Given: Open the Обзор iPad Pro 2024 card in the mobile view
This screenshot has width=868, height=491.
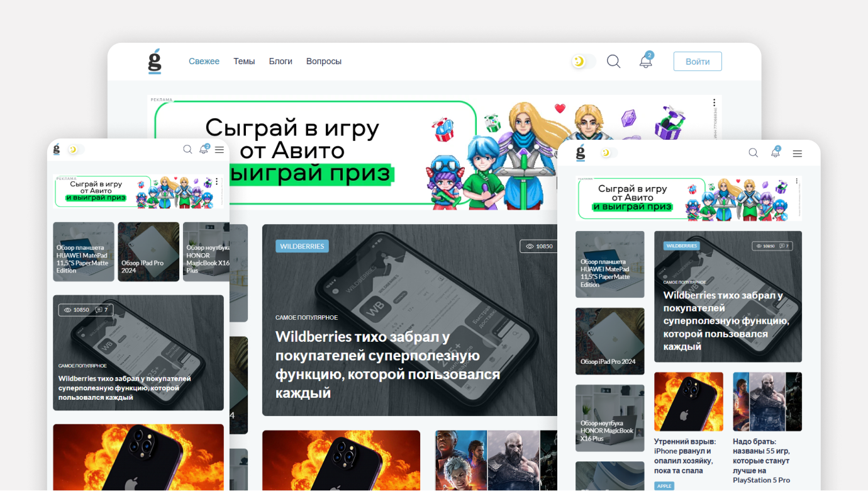Looking at the screenshot, I should (x=148, y=252).
